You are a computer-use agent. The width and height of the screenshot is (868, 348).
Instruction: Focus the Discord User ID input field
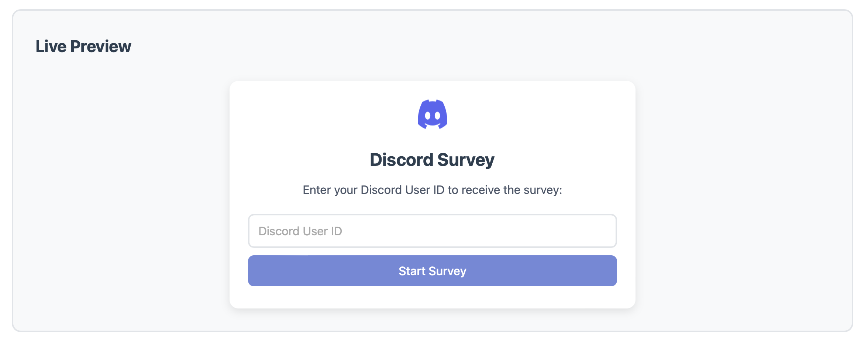(432, 231)
